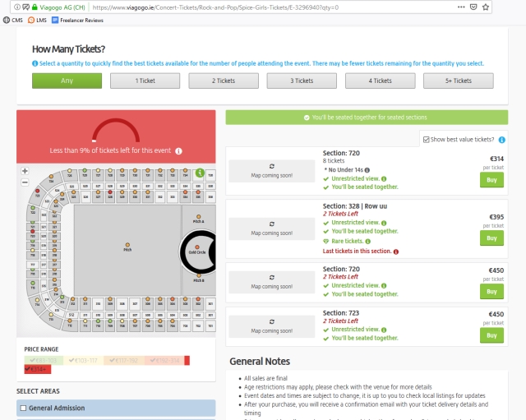Image resolution: width=526 pixels, height=420 pixels.
Task: Open browser page actions menu (three dots)
Action: click(461, 7)
